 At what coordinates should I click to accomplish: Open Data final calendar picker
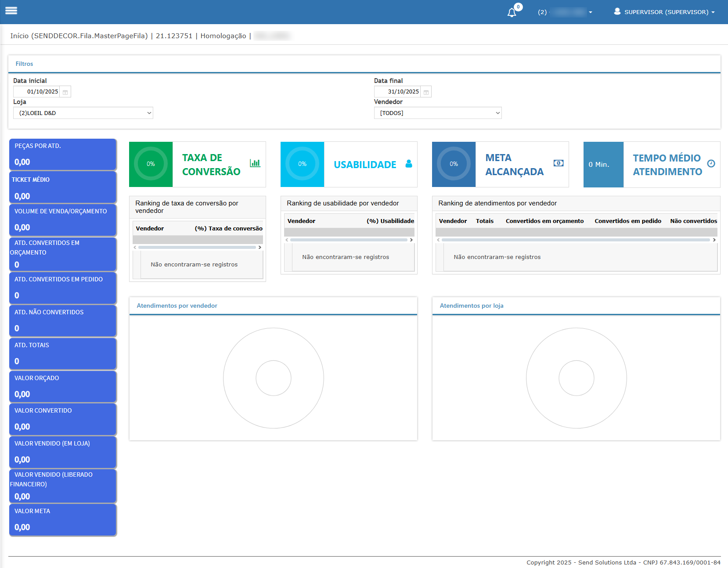pos(426,92)
